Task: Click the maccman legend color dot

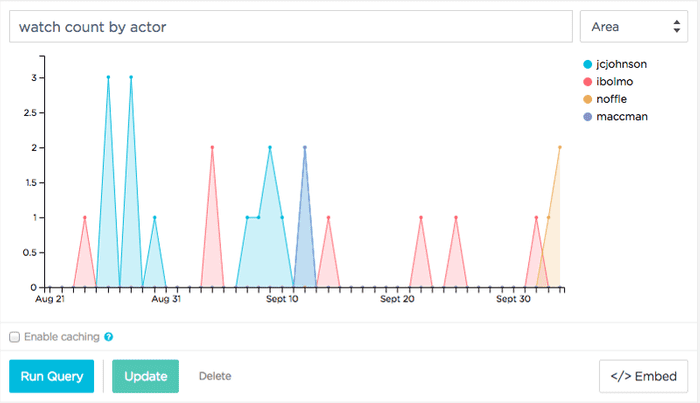Action: pyautogui.click(x=588, y=117)
